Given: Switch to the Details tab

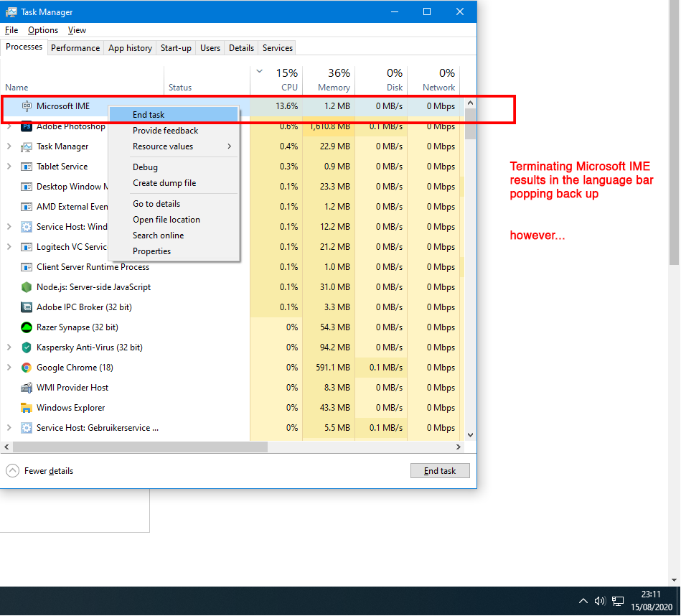Looking at the screenshot, I should tap(242, 48).
